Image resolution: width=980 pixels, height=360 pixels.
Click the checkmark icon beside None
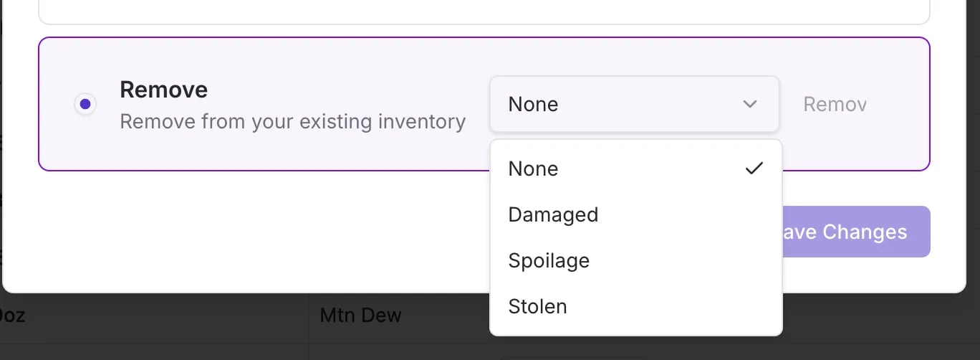[x=754, y=169]
